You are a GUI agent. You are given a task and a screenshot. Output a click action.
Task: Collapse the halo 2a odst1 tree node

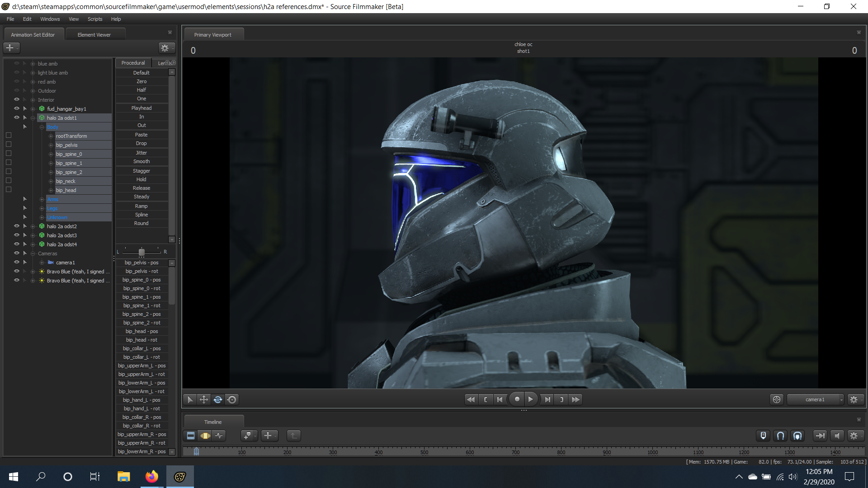(x=33, y=118)
